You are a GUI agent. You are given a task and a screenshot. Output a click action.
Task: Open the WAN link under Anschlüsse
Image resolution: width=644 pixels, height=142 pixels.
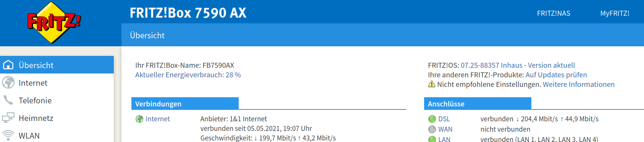(x=445, y=129)
